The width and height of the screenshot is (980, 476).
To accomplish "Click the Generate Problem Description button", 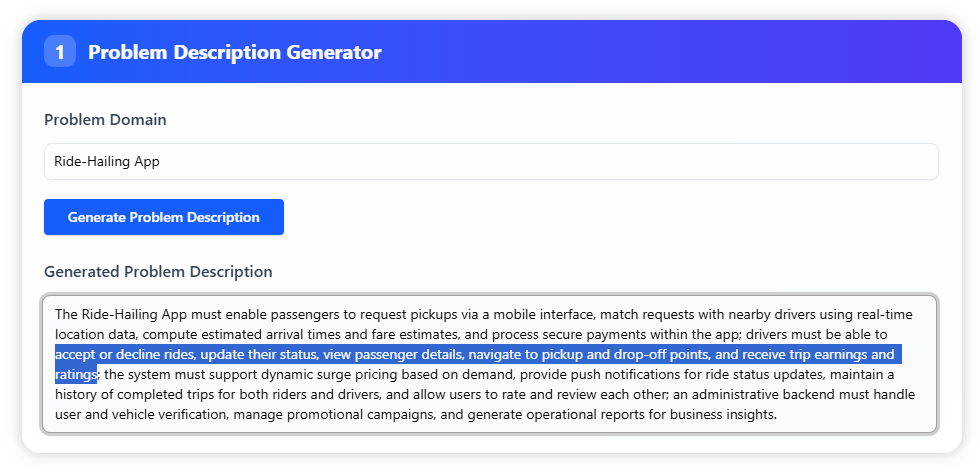I will click(163, 217).
